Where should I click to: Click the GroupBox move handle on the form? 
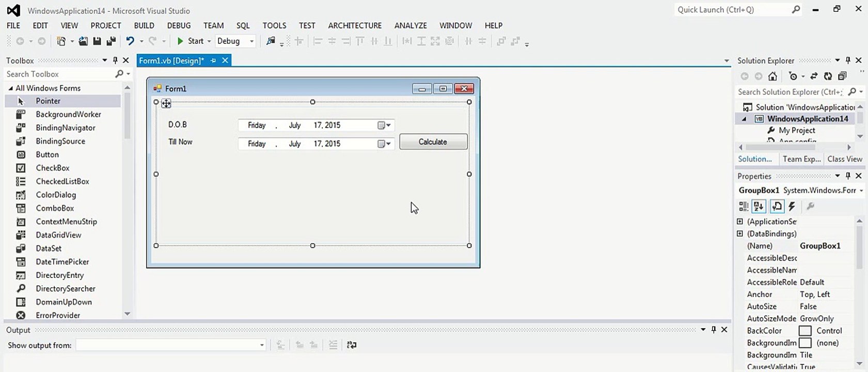(x=166, y=103)
